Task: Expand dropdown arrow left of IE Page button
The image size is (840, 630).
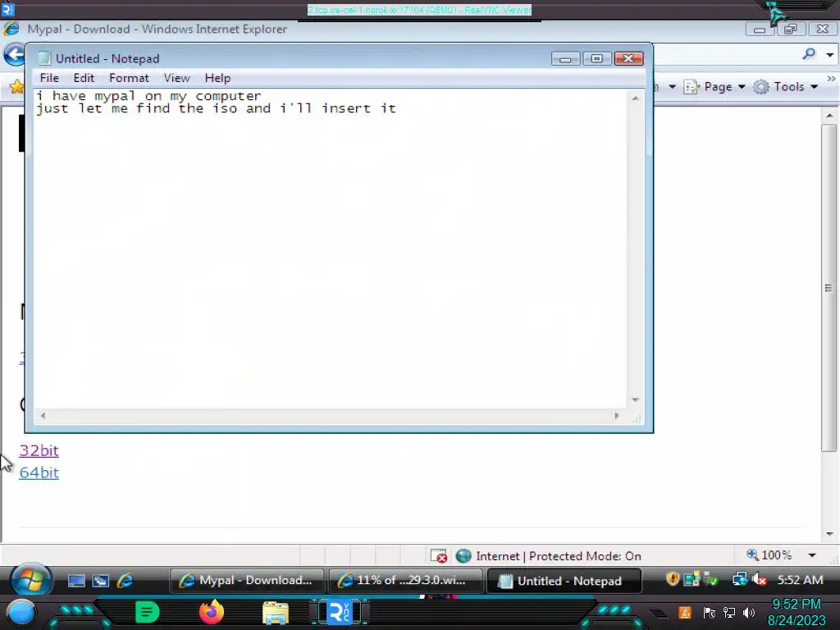Action: tap(672, 87)
